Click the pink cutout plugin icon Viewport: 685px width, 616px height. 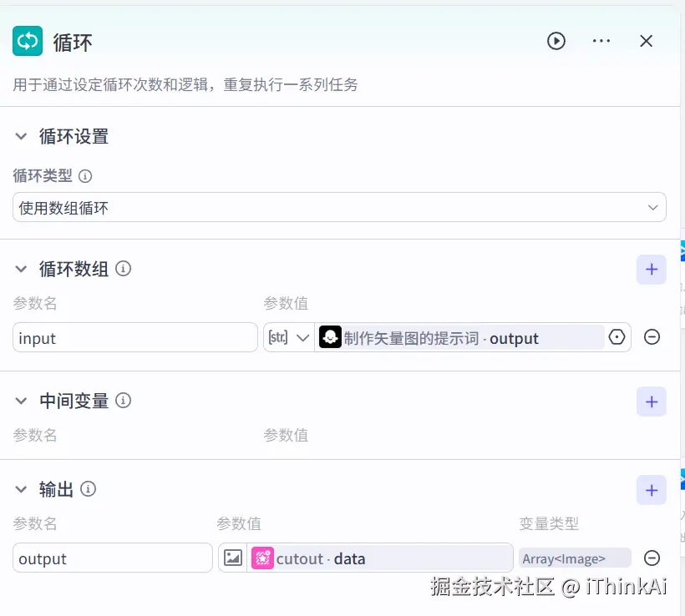263,558
